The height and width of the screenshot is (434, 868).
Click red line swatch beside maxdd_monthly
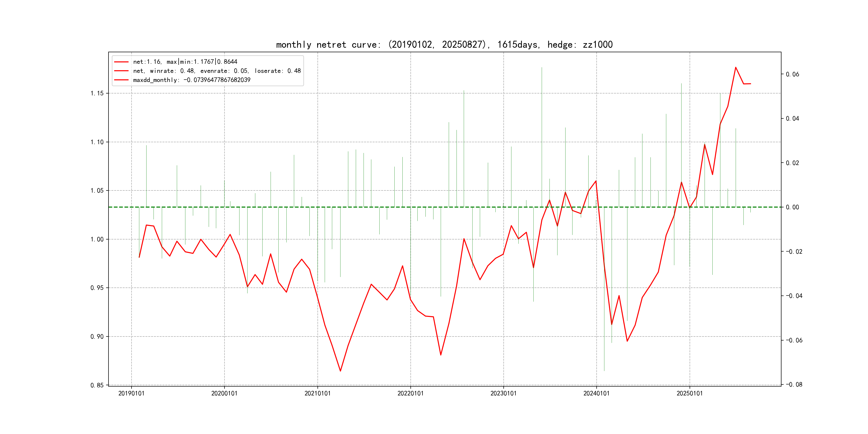pyautogui.click(x=121, y=80)
